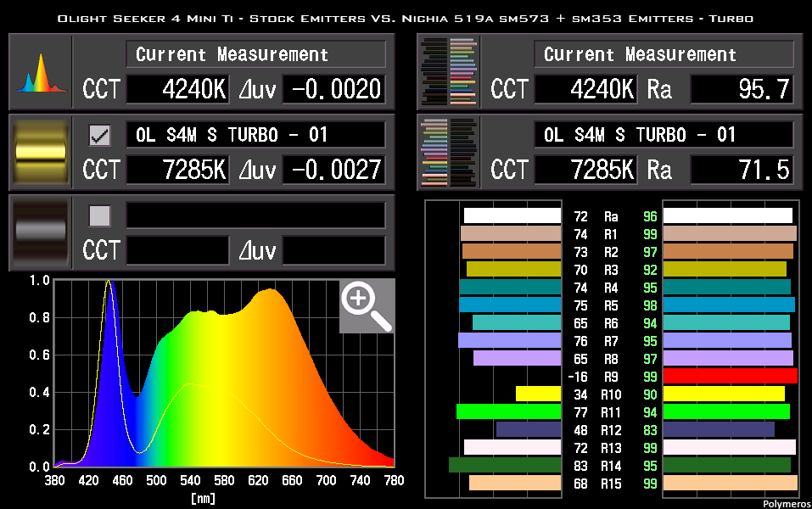The width and height of the screenshot is (812, 509).
Task: Toggle the checked comparison measurement box
Action: point(99,134)
